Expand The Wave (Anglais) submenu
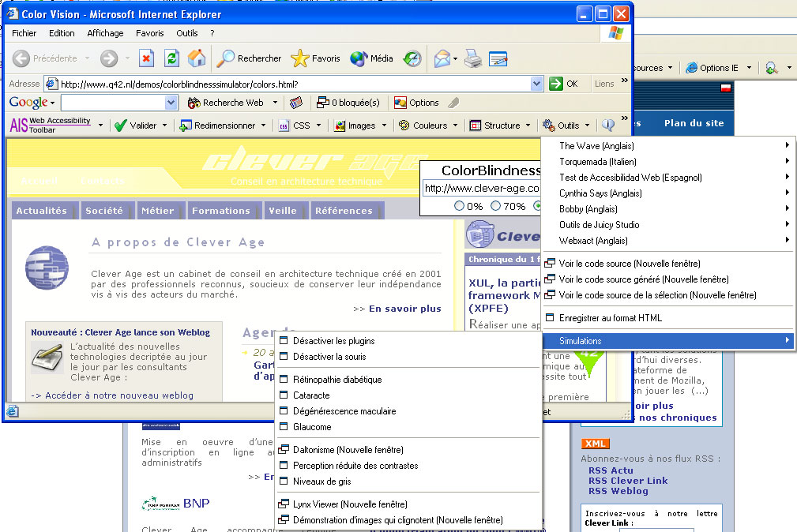 668,146
